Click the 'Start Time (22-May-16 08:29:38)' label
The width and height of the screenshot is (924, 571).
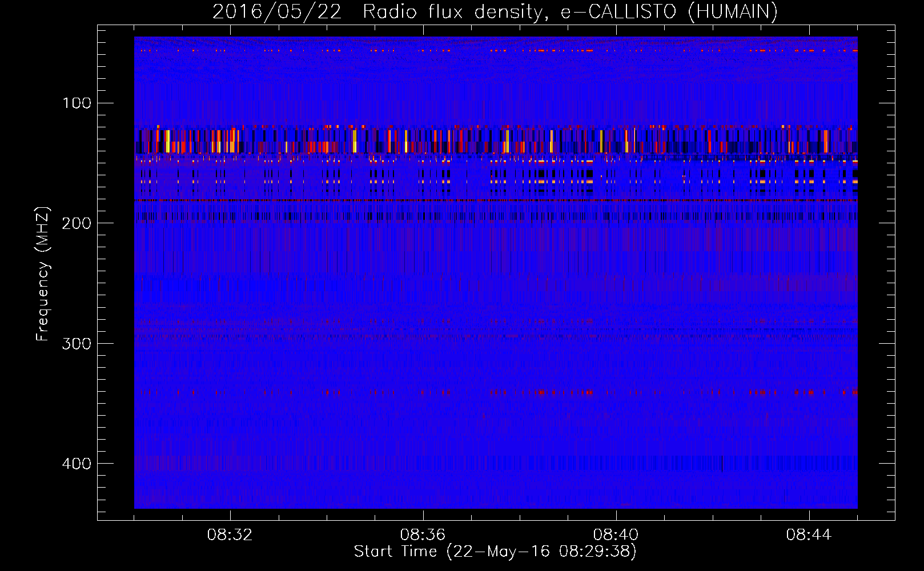495,552
